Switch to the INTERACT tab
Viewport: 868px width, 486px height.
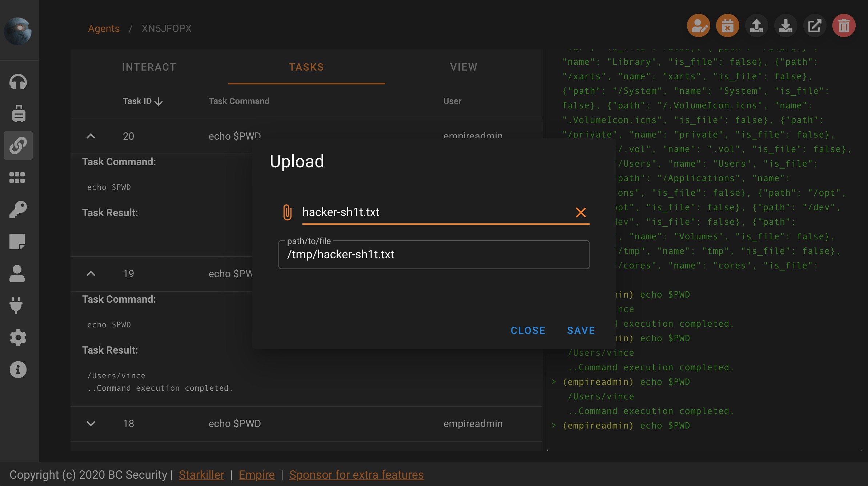tap(149, 67)
